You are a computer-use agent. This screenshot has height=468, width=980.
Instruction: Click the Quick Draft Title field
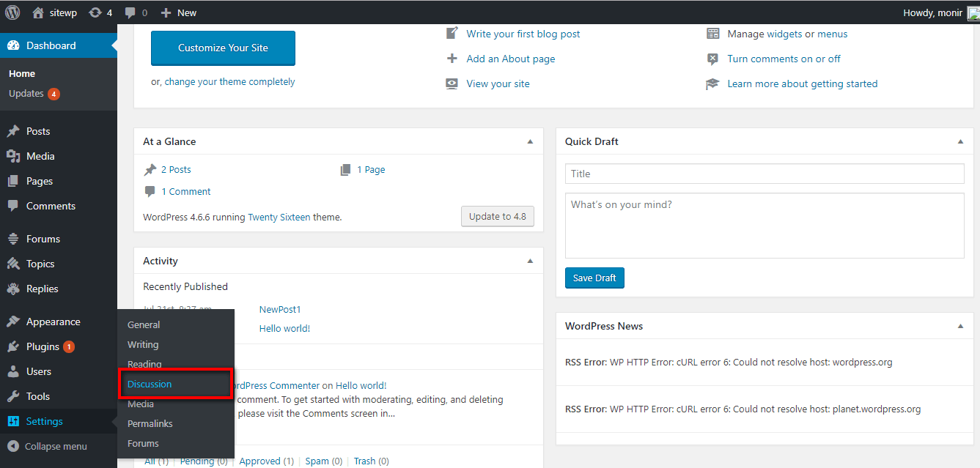765,174
